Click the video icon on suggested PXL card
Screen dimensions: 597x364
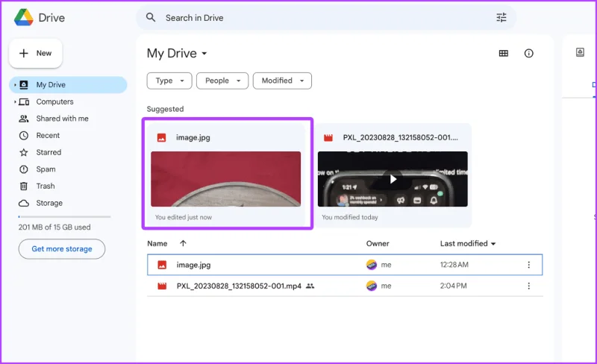328,138
